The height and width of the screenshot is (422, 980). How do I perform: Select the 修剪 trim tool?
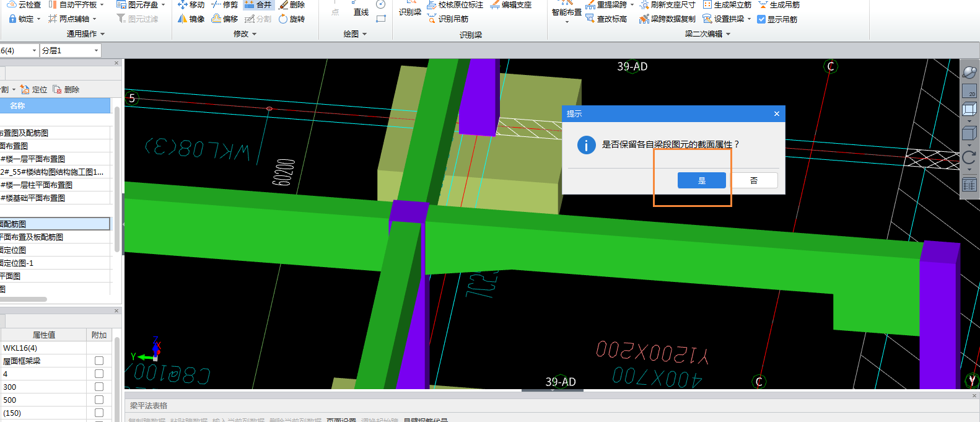[x=224, y=4]
